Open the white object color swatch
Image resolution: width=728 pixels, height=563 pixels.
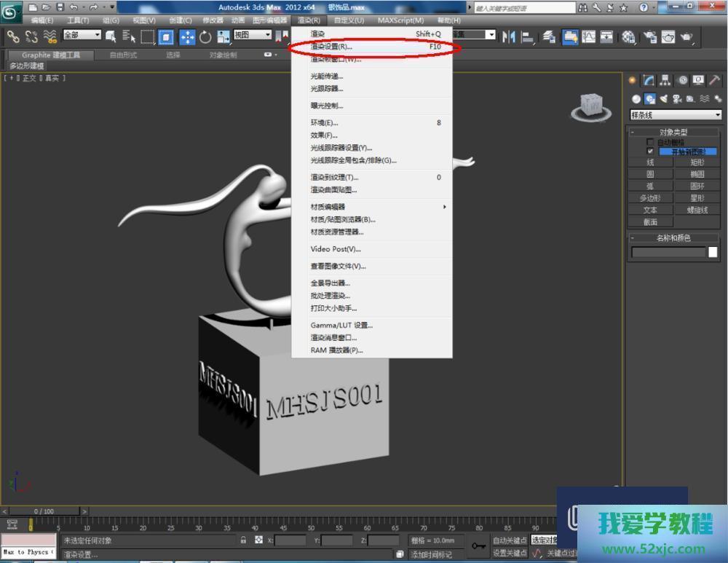[x=713, y=252]
